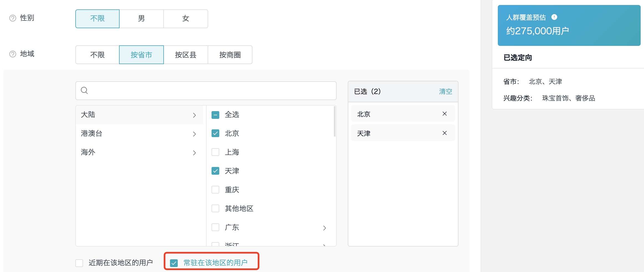The width and height of the screenshot is (644, 272).
Task: Check the 重庆 checkbox
Action: tap(215, 190)
